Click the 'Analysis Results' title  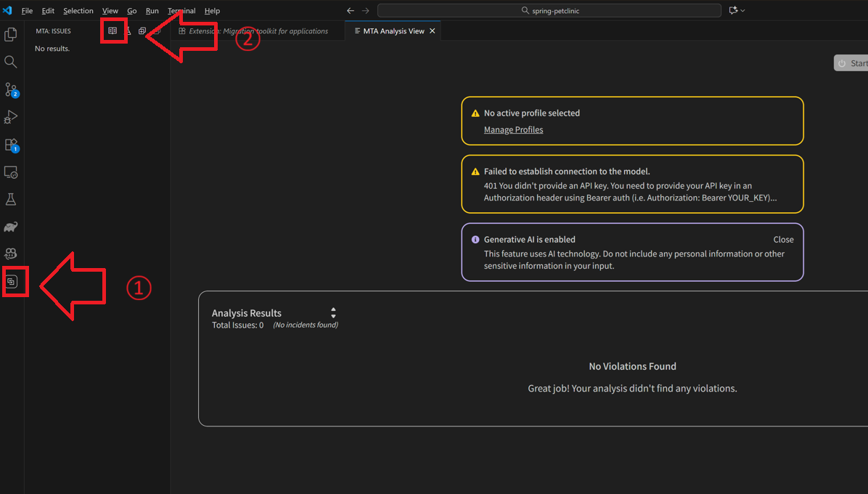point(246,313)
